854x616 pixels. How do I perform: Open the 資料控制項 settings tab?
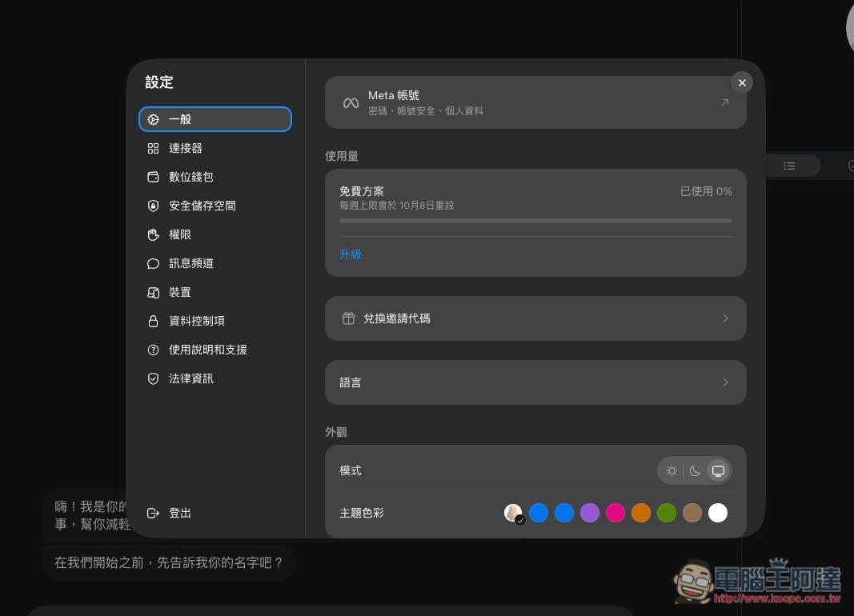coord(215,321)
